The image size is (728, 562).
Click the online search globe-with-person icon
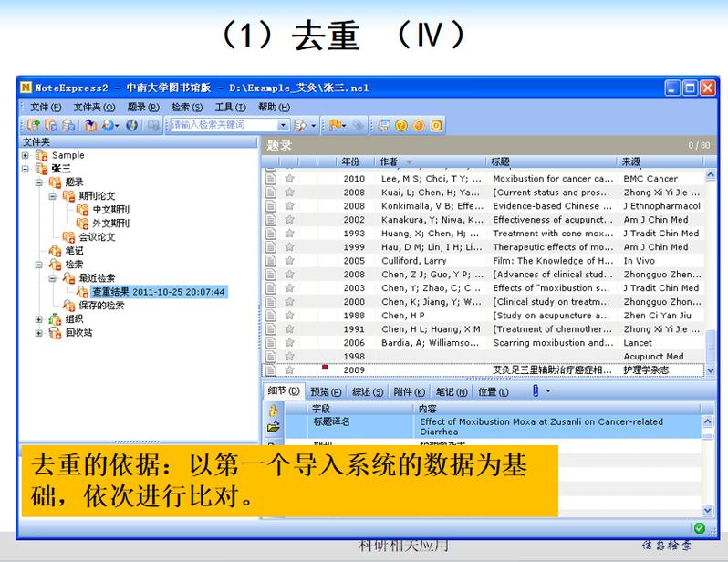[x=109, y=125]
